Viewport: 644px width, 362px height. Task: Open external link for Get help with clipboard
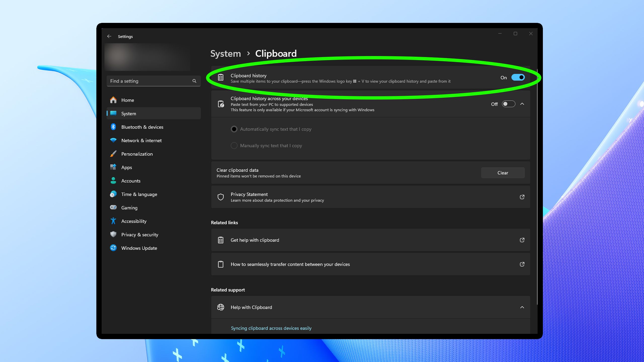click(x=522, y=240)
